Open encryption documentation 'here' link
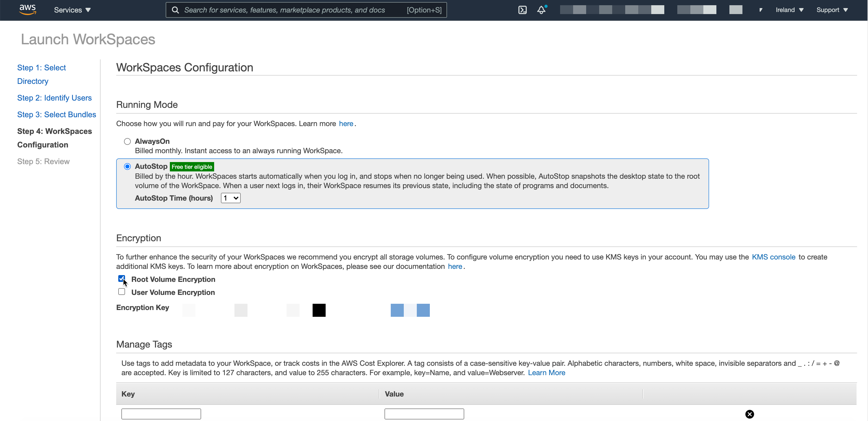Screen dimensions: 868x421 point(455,266)
